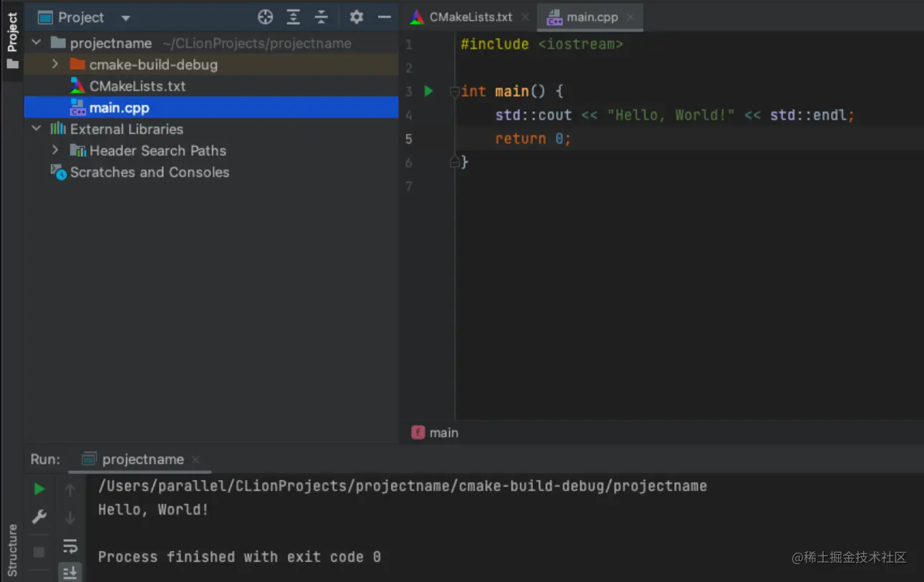
Task: Select Scratches and Consoles item
Action: 150,172
